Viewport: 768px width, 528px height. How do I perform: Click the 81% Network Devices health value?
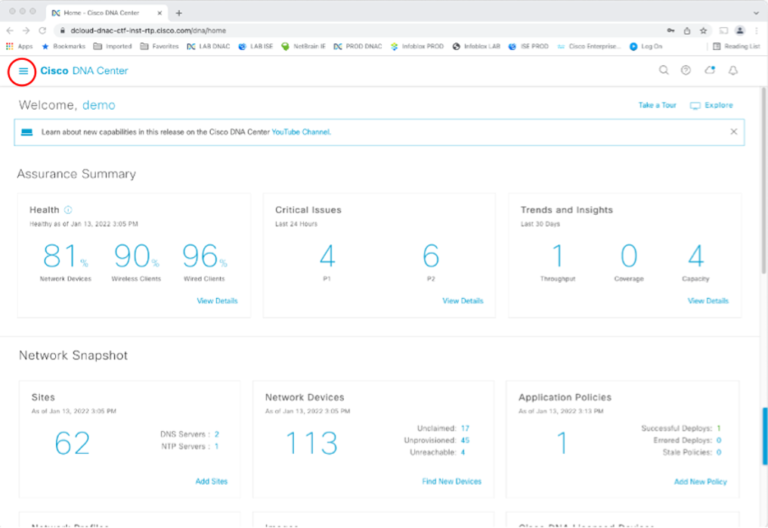(x=66, y=256)
